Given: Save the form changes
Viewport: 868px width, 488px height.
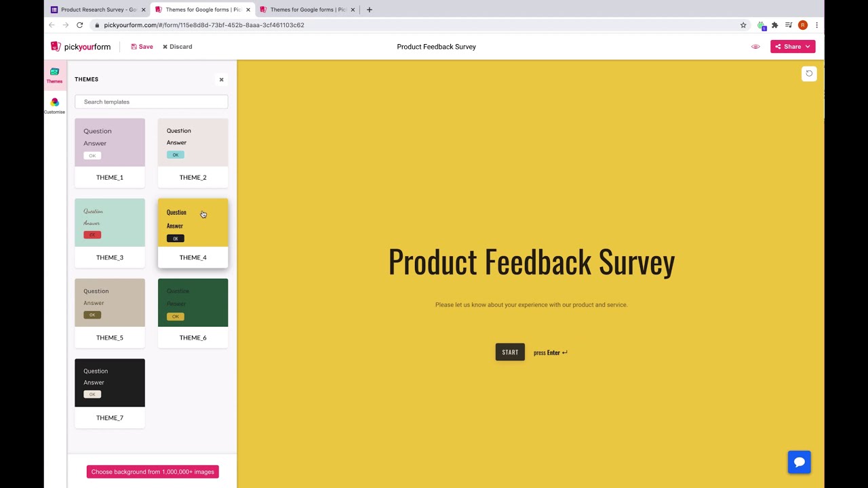Looking at the screenshot, I should (142, 47).
